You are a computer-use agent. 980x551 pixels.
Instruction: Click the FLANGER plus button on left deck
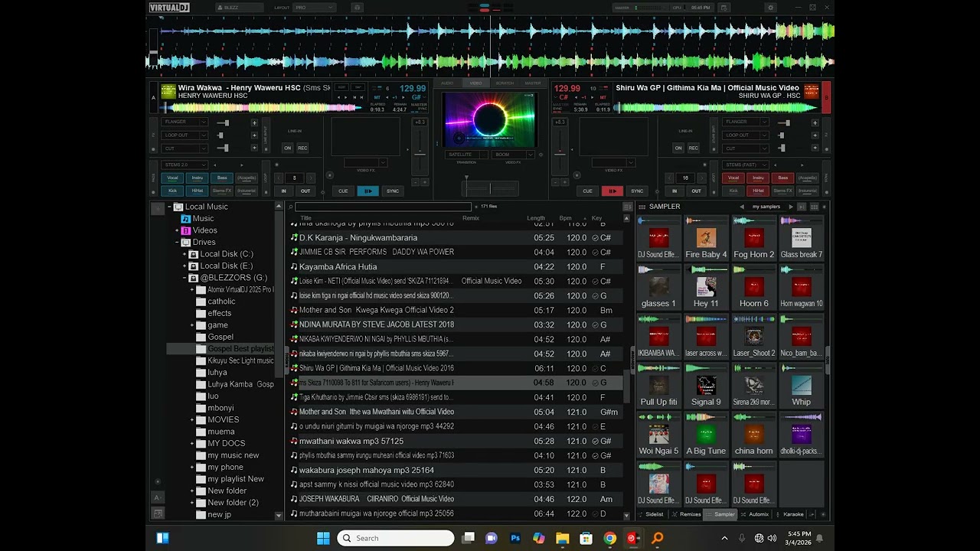[x=254, y=122]
